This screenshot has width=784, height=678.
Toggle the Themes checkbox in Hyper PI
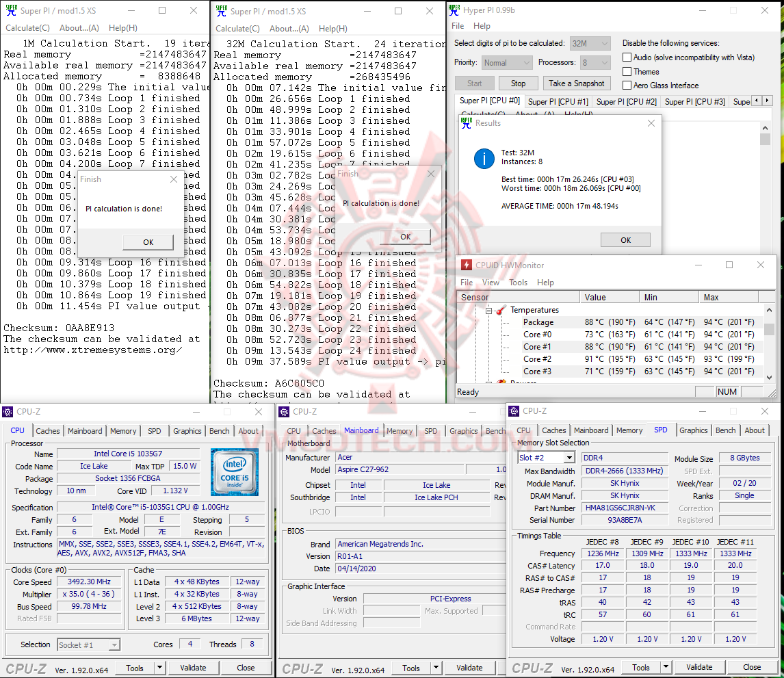pyautogui.click(x=627, y=72)
